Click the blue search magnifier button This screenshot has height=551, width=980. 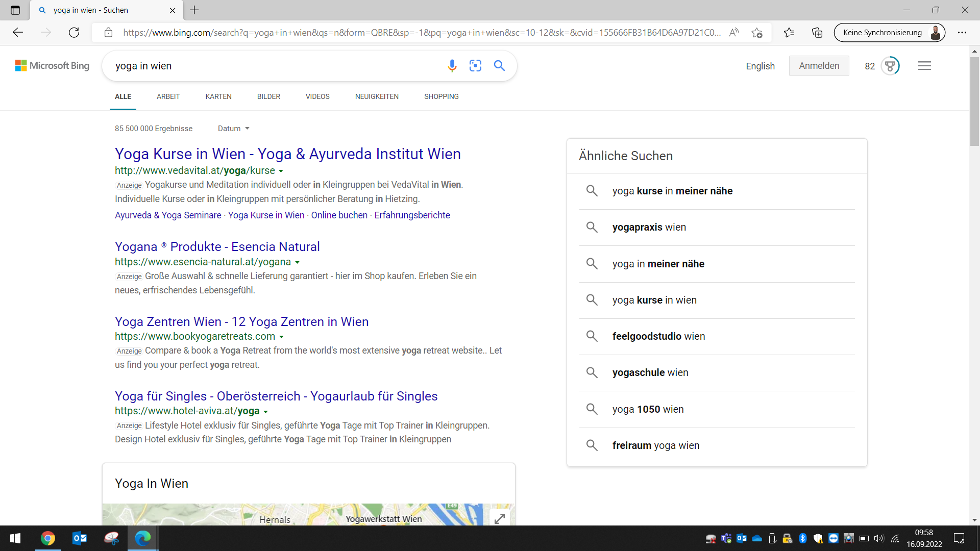(x=499, y=66)
